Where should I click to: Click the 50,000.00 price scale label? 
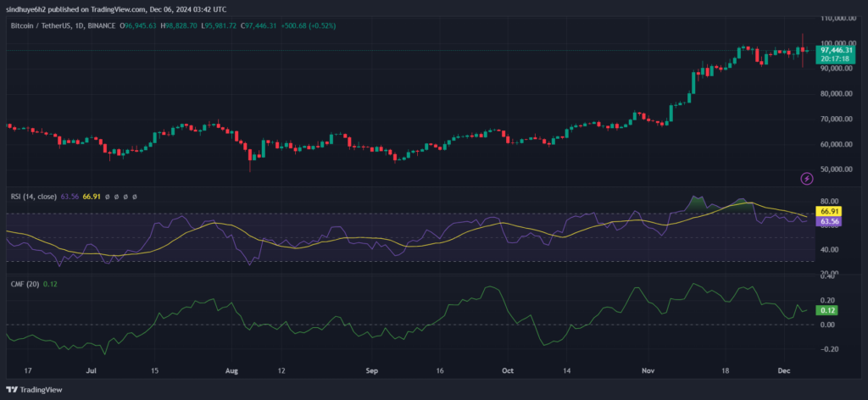coord(837,169)
